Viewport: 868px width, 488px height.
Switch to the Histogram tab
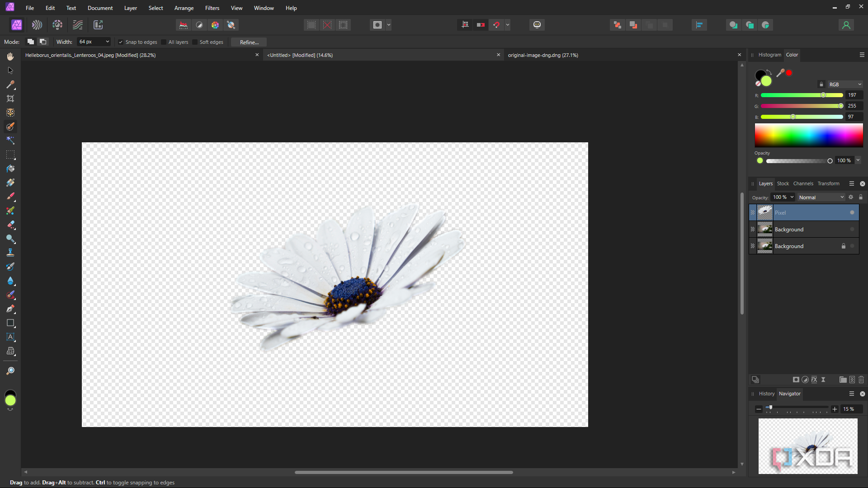tap(769, 55)
